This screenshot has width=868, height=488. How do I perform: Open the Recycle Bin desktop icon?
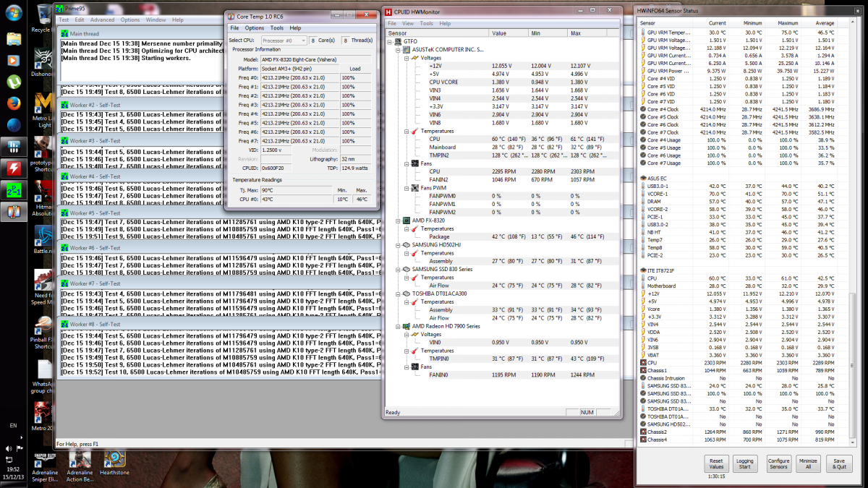(x=42, y=19)
